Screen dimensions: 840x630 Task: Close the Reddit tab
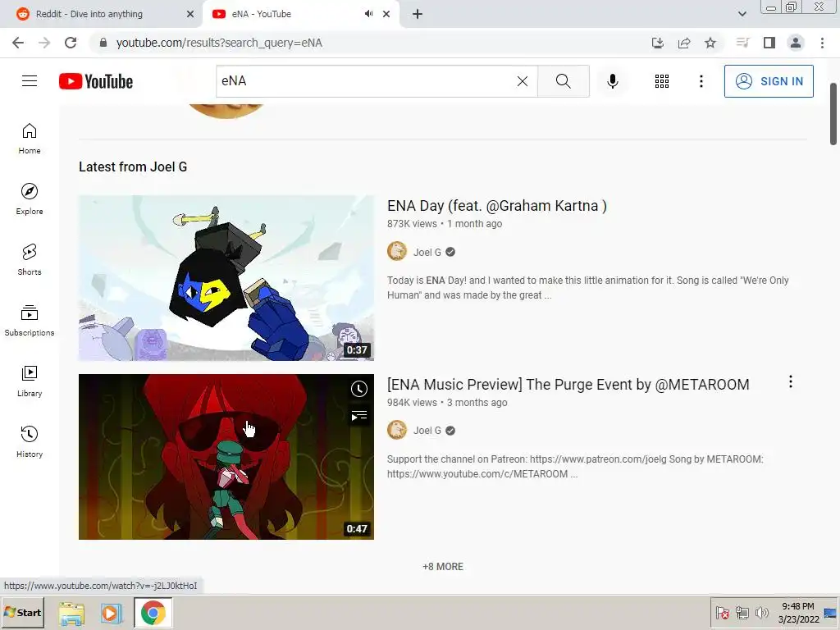[190, 14]
